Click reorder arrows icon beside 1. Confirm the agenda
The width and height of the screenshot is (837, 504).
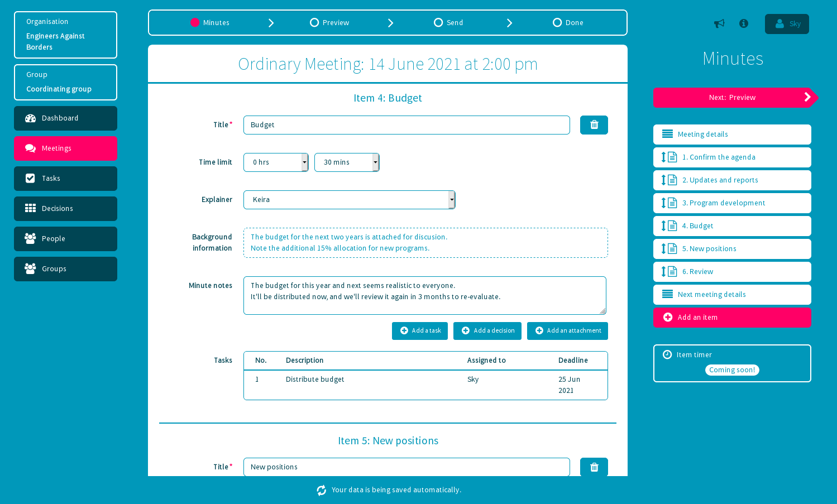(x=664, y=157)
